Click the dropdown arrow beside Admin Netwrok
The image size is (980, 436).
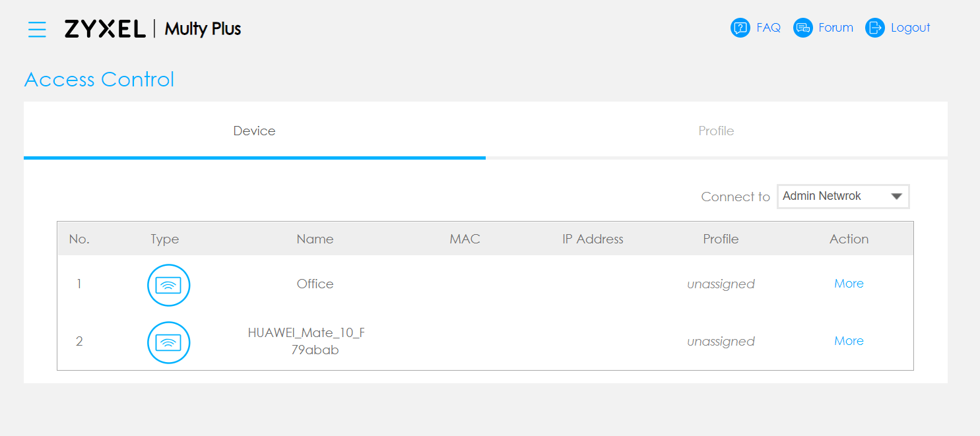tap(896, 197)
